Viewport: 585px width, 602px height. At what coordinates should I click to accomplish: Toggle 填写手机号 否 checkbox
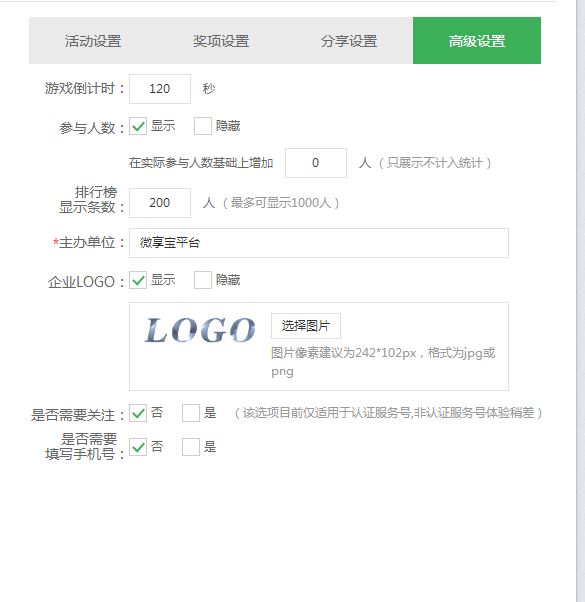click(x=138, y=447)
